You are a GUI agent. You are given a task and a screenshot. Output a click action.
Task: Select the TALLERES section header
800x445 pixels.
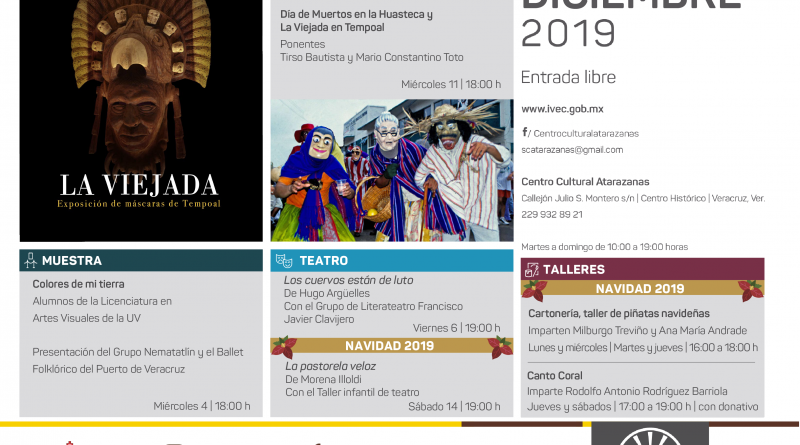642,269
